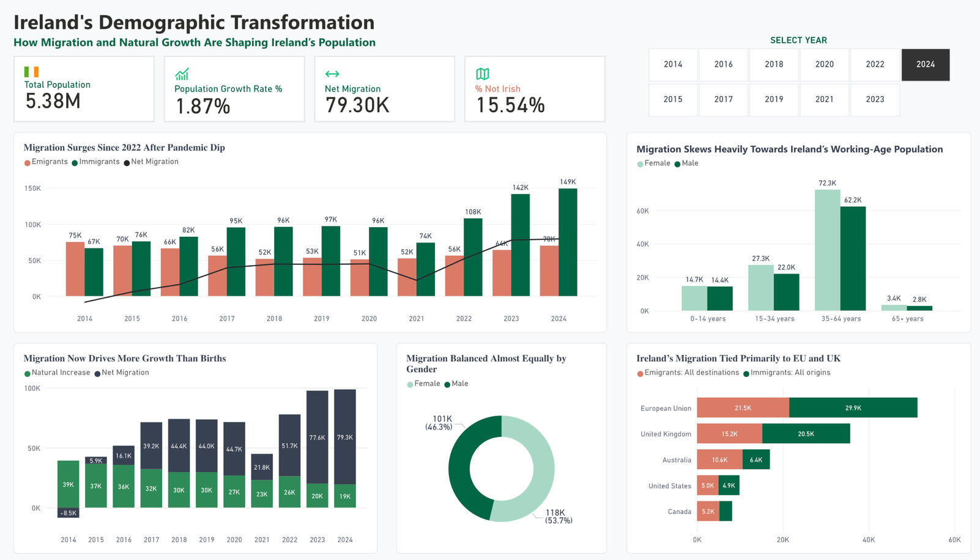This screenshot has width=980, height=560.
Task: Toggle the Emigrants legend marker in migration chart
Action: [x=28, y=163]
